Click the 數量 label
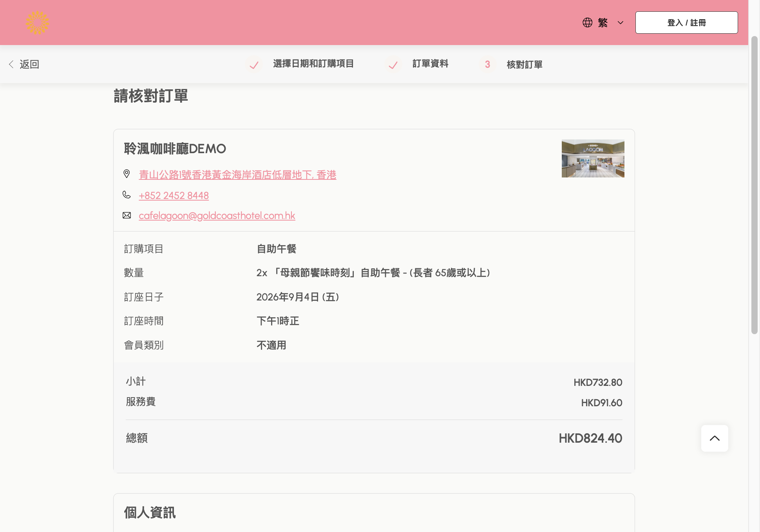This screenshot has height=532, width=760. click(x=134, y=273)
